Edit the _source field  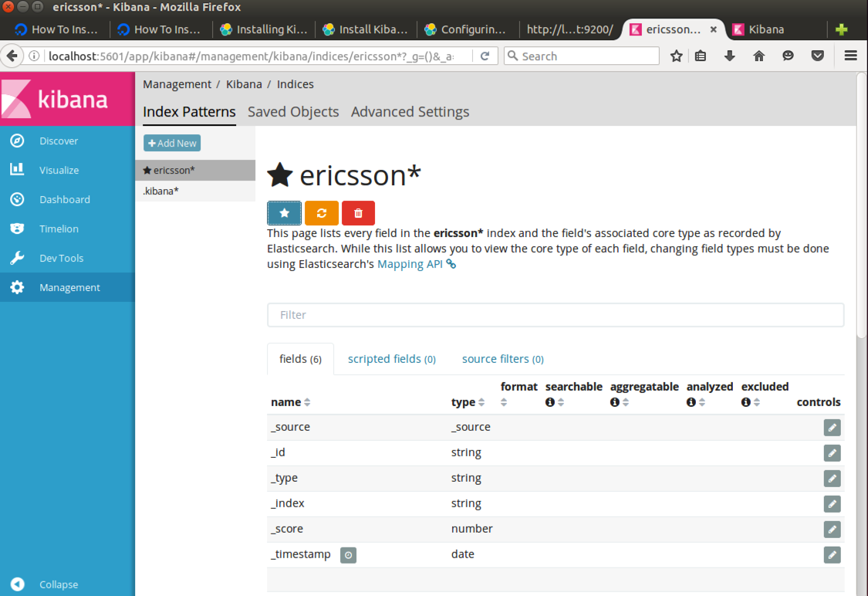[x=832, y=428]
